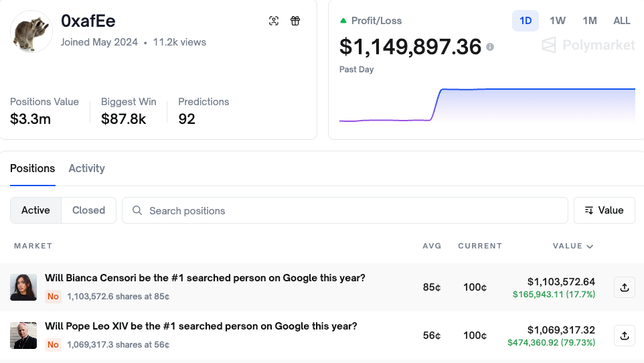Sort by VALUE column header chevron
The image size is (644, 363).
coord(590,246)
